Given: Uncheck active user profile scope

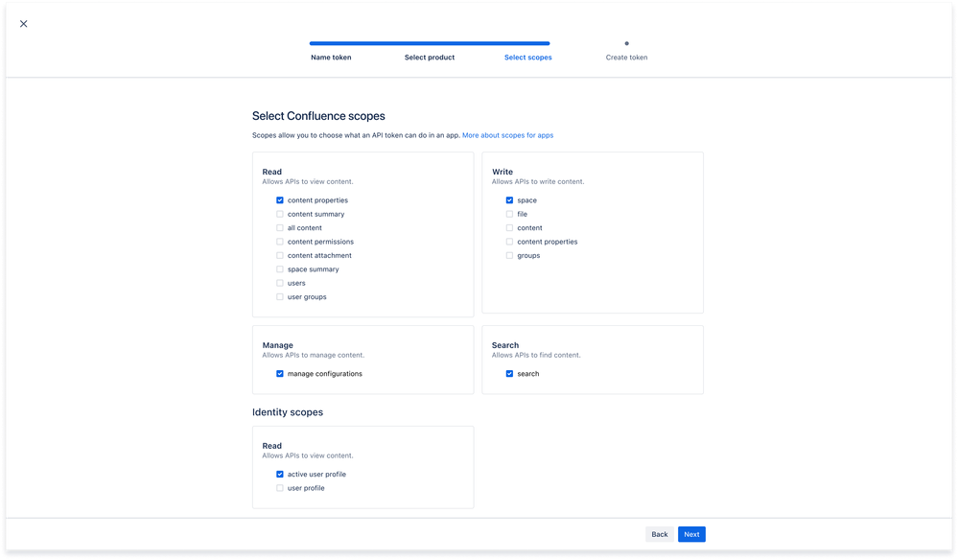Looking at the screenshot, I should point(280,475).
